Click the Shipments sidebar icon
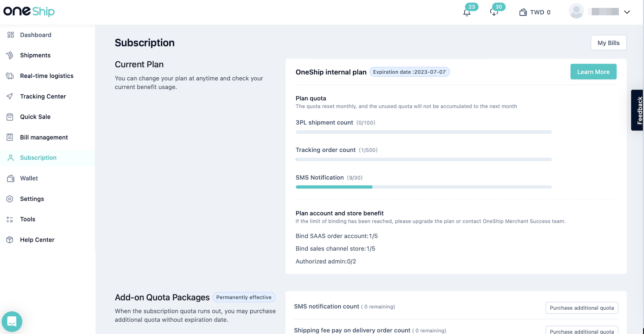644x334 pixels. [x=10, y=56]
